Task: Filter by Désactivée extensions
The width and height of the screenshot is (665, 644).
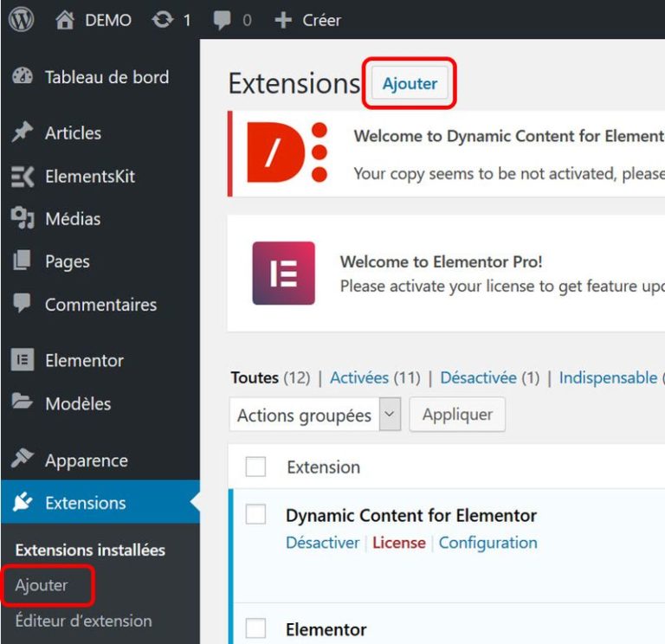Action: (x=478, y=377)
